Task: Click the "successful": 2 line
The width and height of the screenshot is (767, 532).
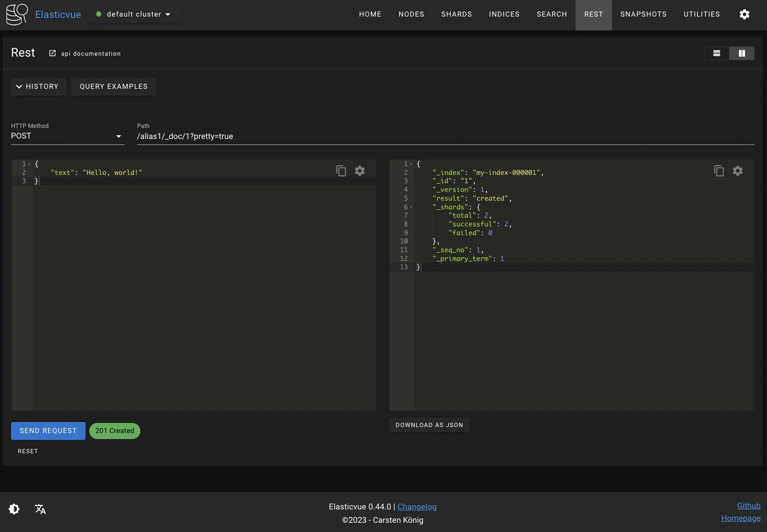Action: tap(480, 224)
